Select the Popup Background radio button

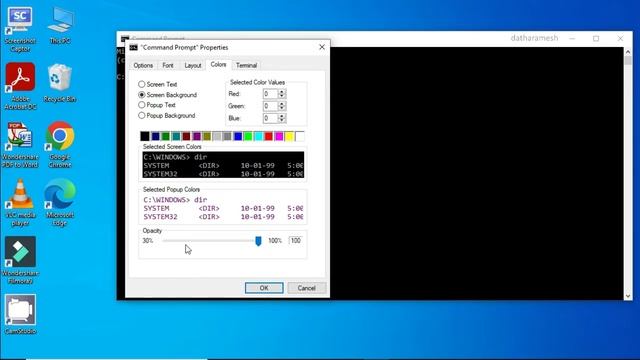pos(142,116)
